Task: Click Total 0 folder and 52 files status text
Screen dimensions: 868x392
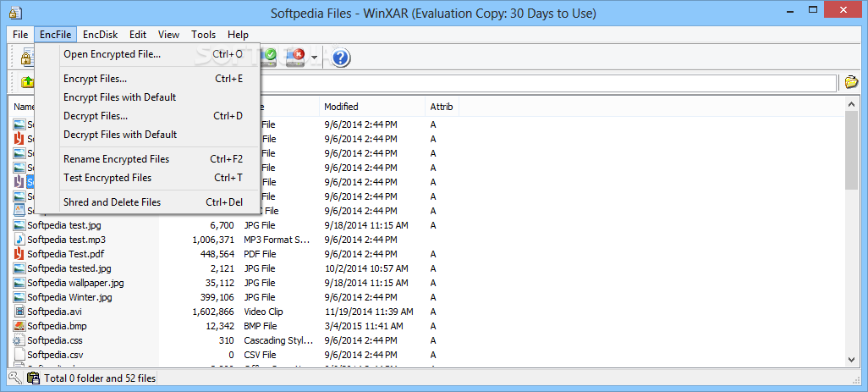Action: pyautogui.click(x=100, y=378)
